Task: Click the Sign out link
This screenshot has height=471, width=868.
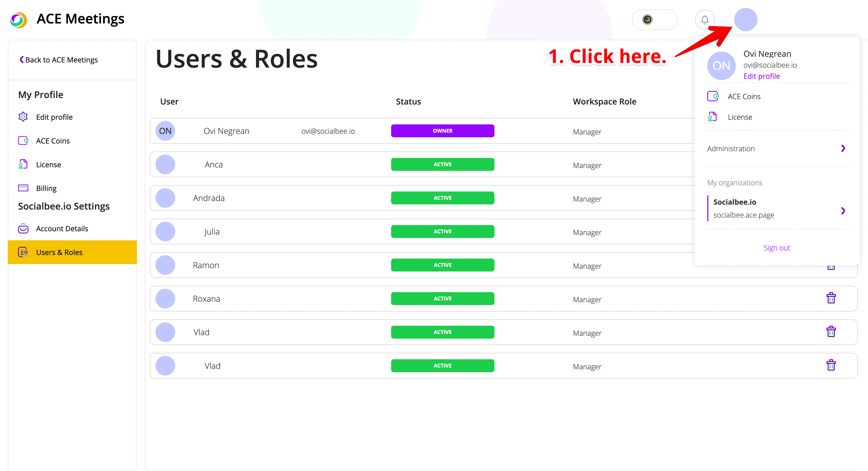Action: point(776,248)
